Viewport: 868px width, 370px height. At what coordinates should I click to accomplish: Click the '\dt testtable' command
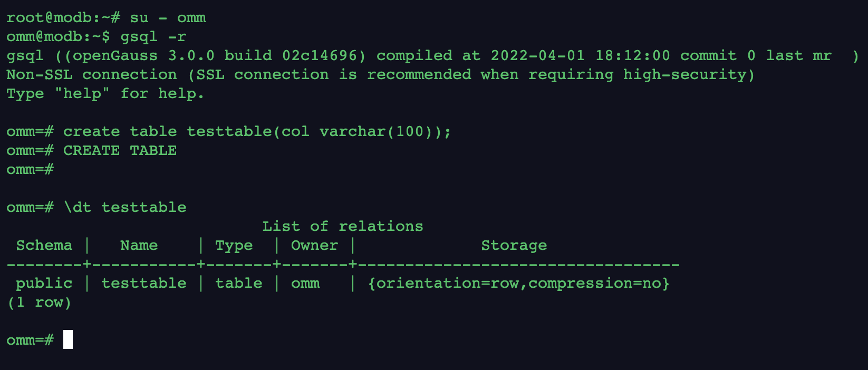[125, 208]
